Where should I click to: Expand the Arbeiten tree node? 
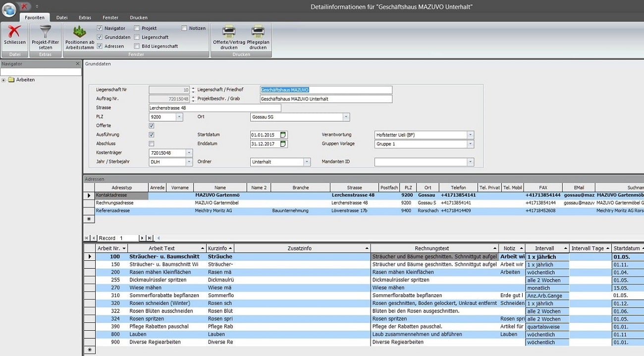3,80
